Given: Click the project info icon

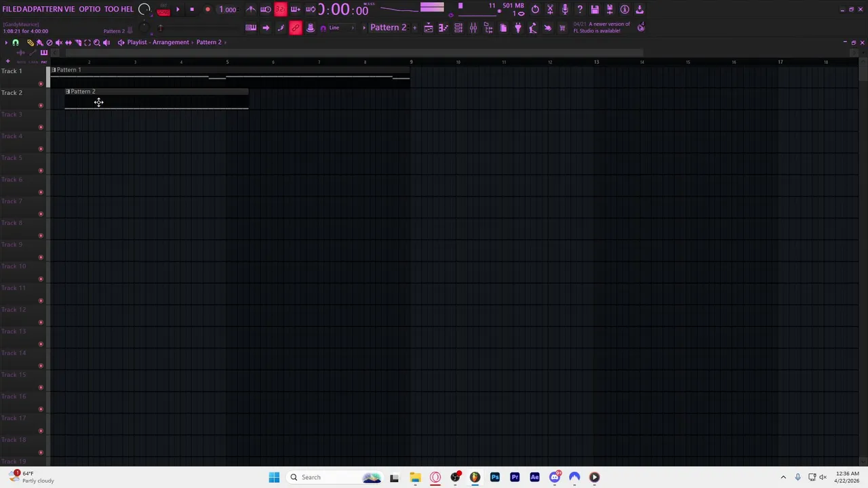Looking at the screenshot, I should 625,9.
